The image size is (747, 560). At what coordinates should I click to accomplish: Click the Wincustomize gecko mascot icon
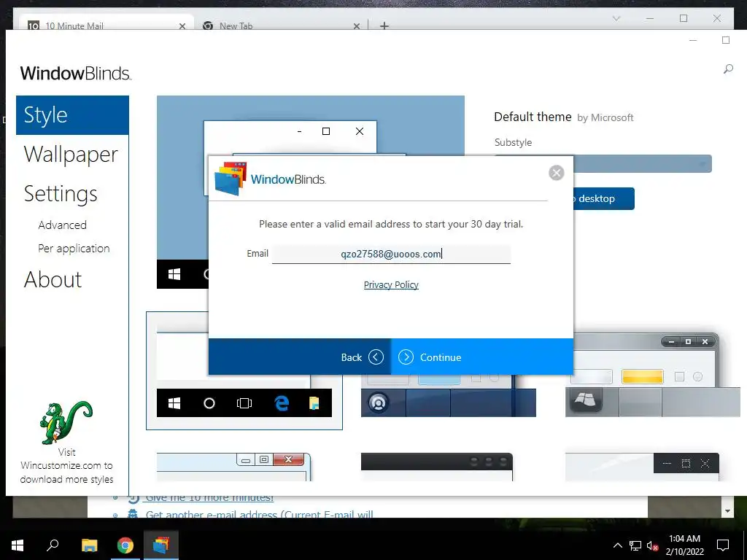click(x=66, y=422)
